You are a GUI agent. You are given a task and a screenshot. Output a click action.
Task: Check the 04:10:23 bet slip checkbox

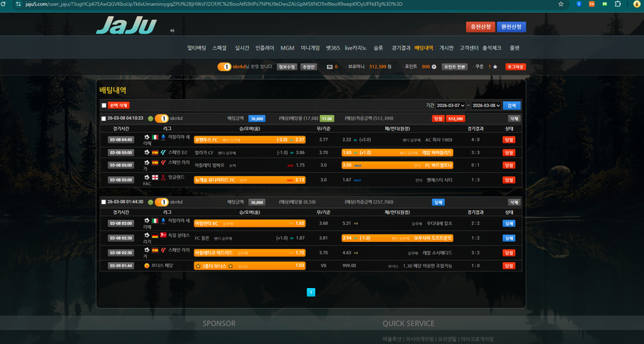coord(104,118)
